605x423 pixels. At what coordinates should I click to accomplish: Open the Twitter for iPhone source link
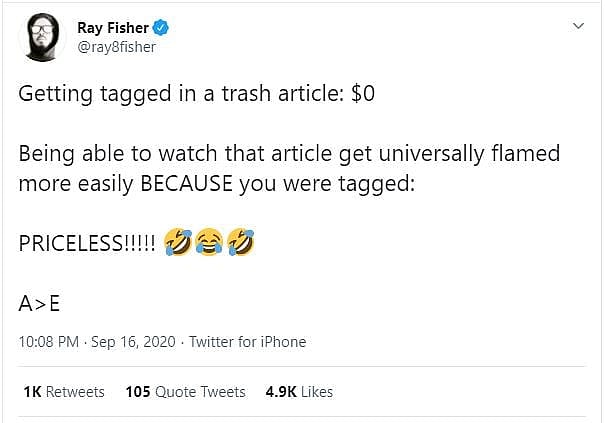coord(248,342)
